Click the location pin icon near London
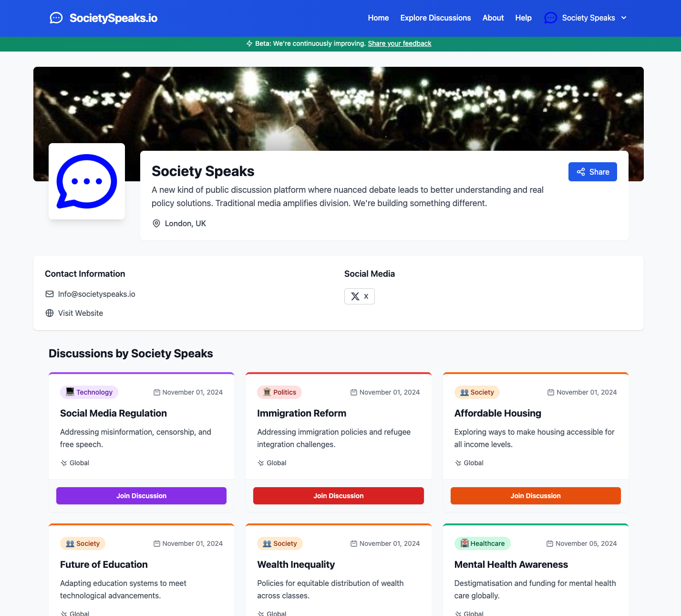681x616 pixels. coord(156,223)
